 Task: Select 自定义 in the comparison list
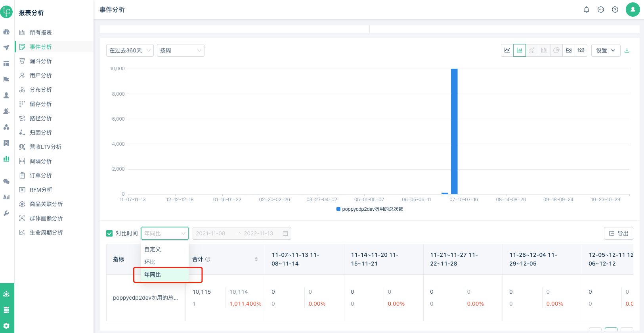[x=153, y=249]
